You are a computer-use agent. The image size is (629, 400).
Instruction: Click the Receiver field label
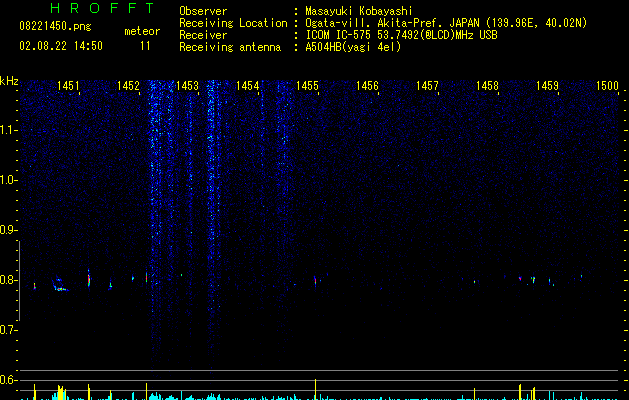point(203,35)
